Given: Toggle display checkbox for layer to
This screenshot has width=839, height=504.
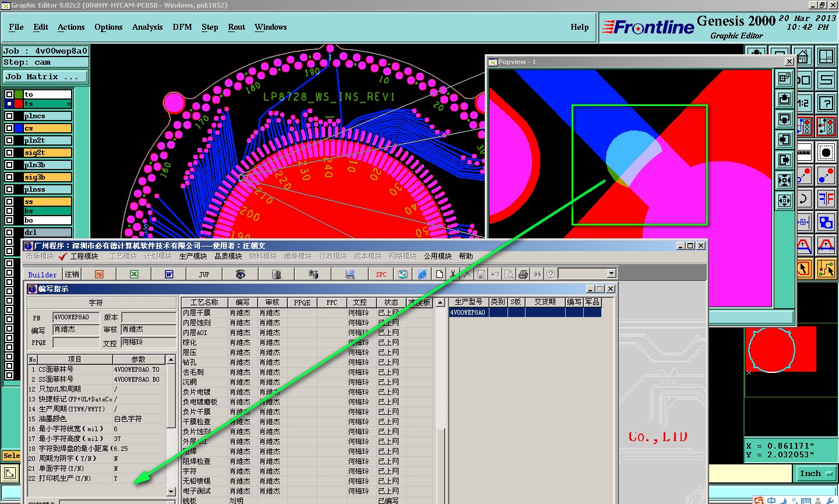Looking at the screenshot, I should coord(9,94).
